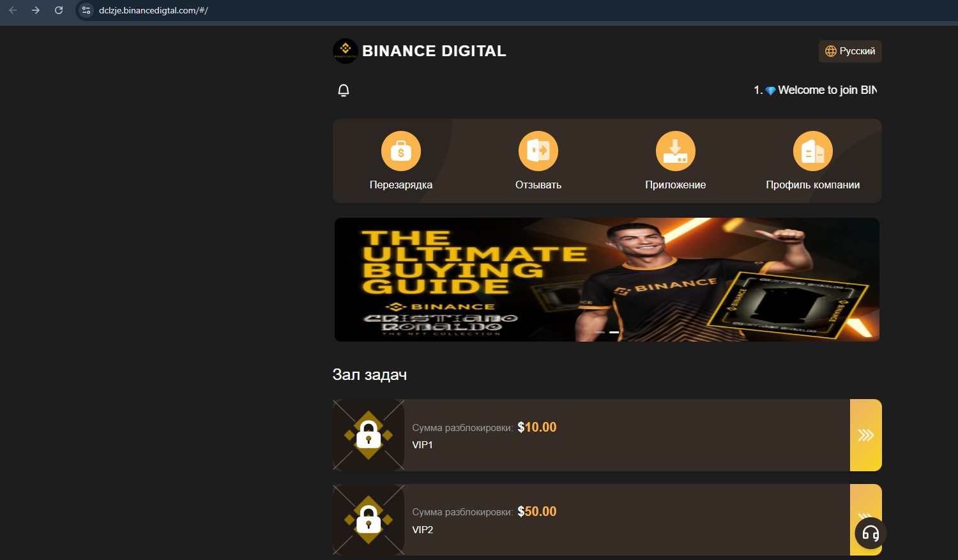Select the second banner carousel indicator
Image resolution: width=958 pixels, height=560 pixels.
[x=614, y=332]
